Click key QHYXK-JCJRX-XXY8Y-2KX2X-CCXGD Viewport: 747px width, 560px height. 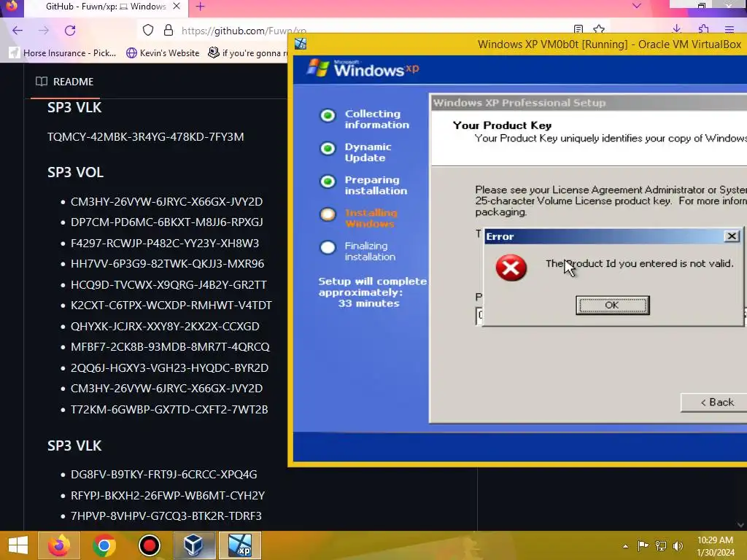tap(165, 326)
